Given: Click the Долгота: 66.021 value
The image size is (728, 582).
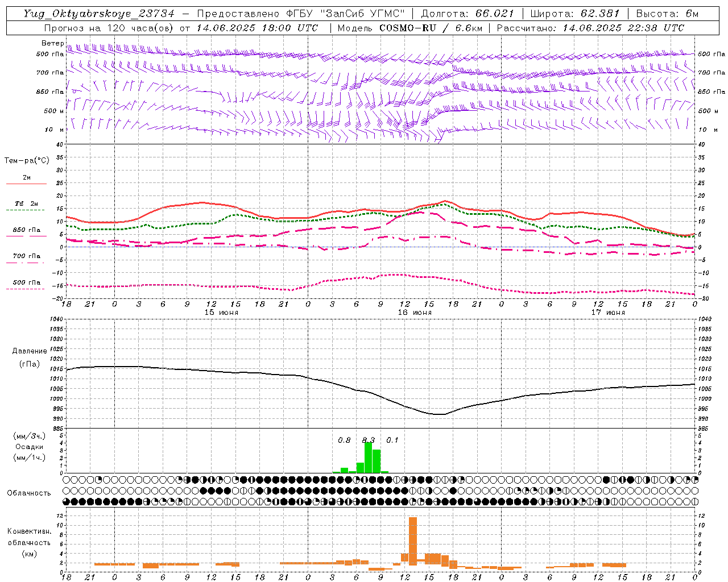Looking at the screenshot, I should point(468,14).
